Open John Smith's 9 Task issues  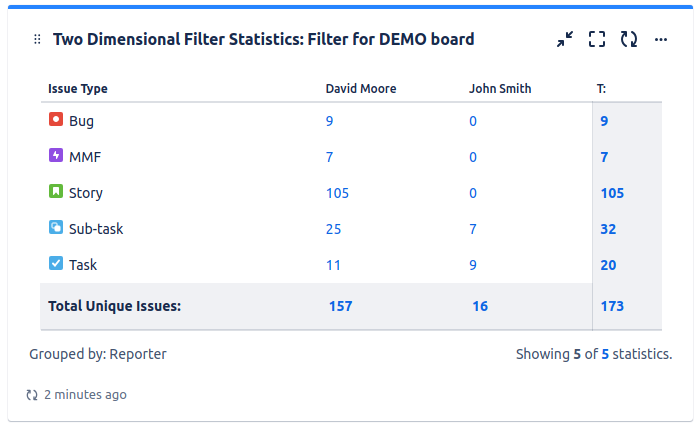(473, 265)
